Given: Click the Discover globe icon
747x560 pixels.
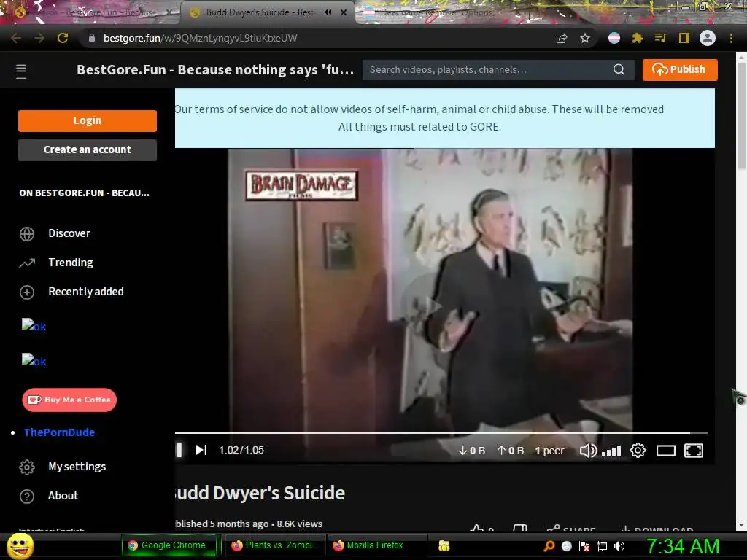Looking at the screenshot, I should click(27, 234).
